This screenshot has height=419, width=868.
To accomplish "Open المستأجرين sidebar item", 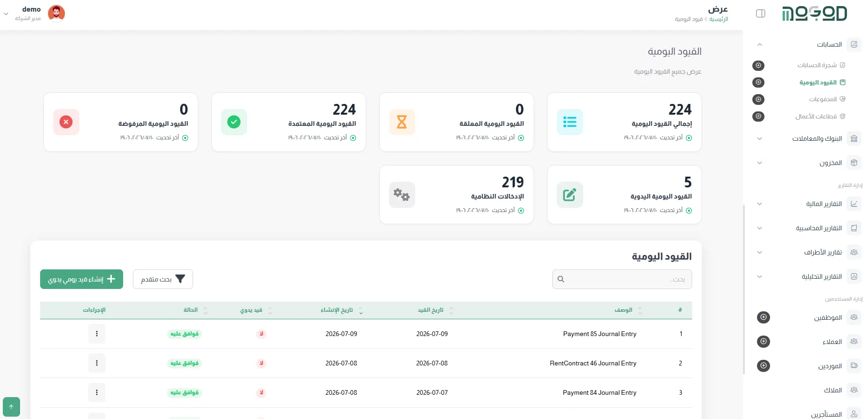I will [x=826, y=414].
